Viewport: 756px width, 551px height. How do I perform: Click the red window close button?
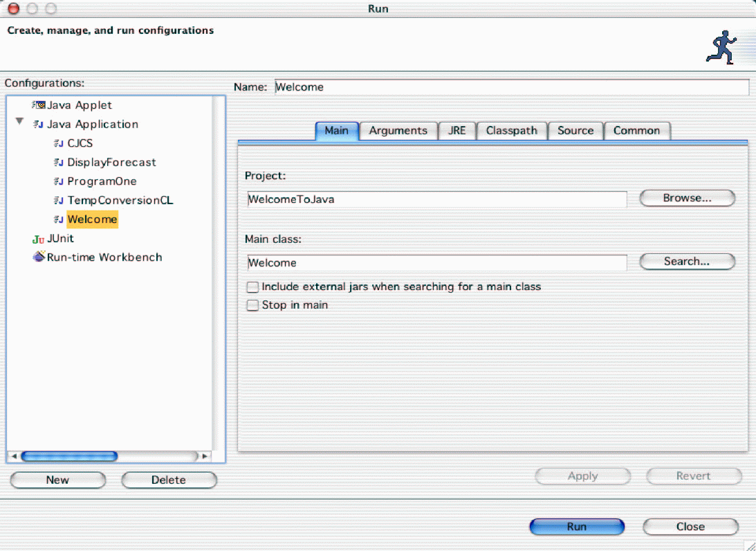(x=14, y=8)
